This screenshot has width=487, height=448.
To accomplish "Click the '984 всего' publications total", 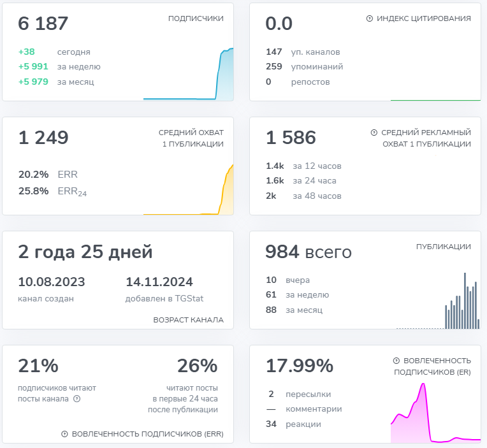I will click(x=309, y=252).
